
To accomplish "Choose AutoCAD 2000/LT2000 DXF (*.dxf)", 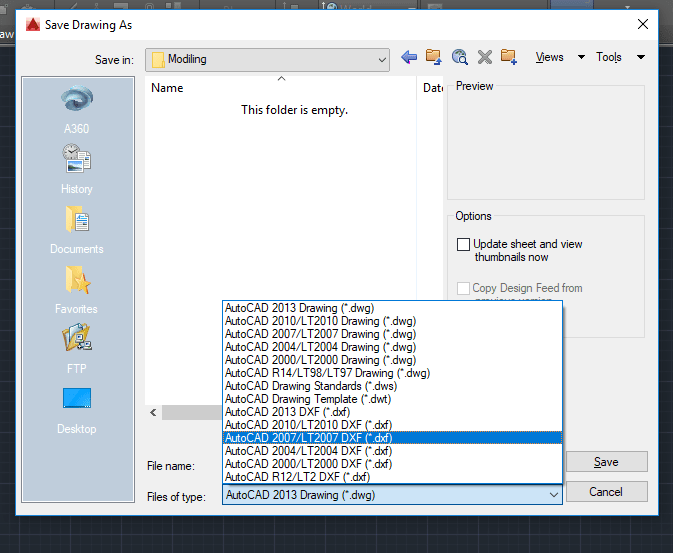I will click(x=392, y=464).
